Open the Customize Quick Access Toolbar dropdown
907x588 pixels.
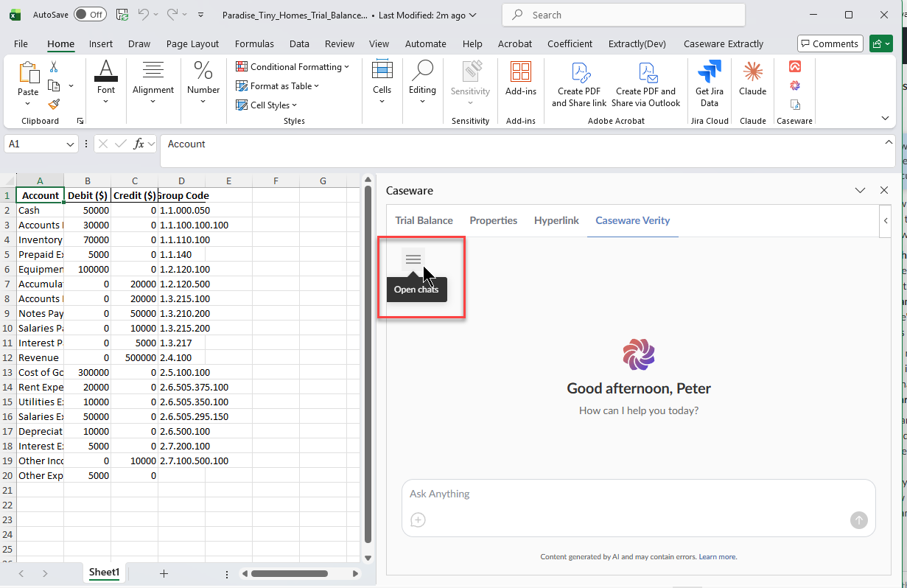202,15
